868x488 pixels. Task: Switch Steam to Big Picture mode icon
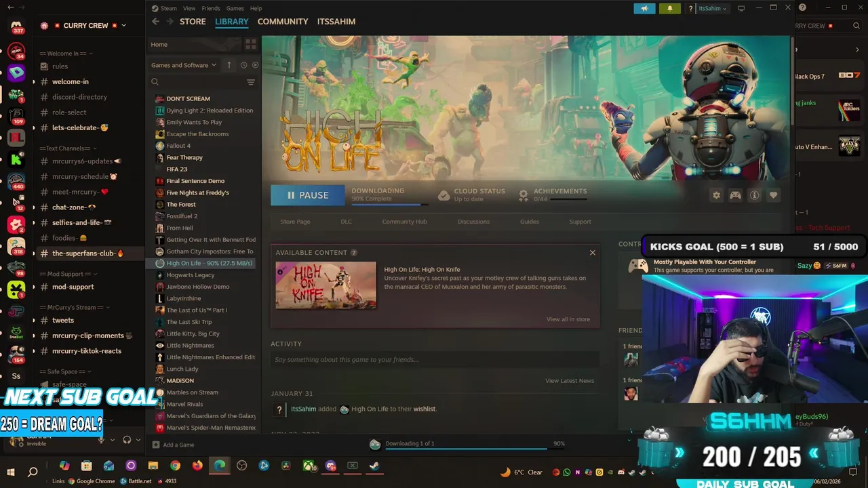coord(741,8)
